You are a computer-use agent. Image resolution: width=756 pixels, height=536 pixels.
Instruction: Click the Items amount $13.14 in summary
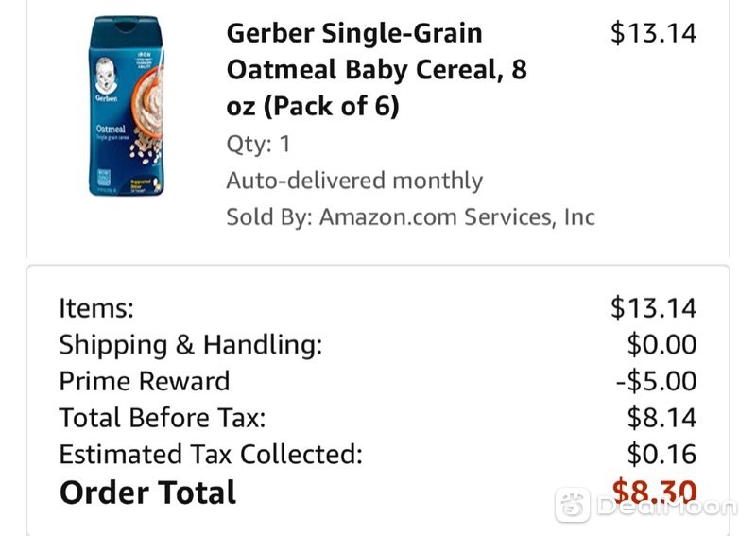click(x=653, y=308)
